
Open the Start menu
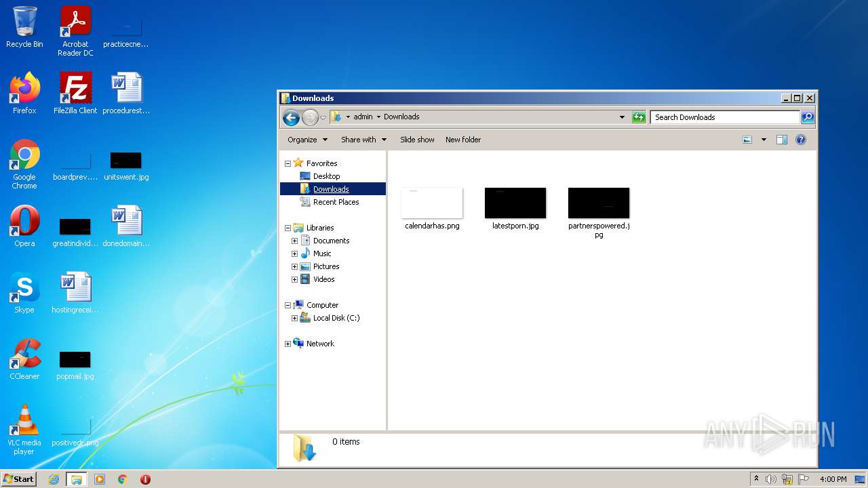19,479
